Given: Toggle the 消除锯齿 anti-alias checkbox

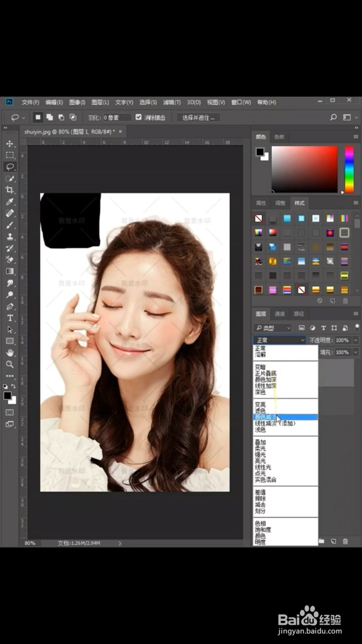Looking at the screenshot, I should 139,117.
